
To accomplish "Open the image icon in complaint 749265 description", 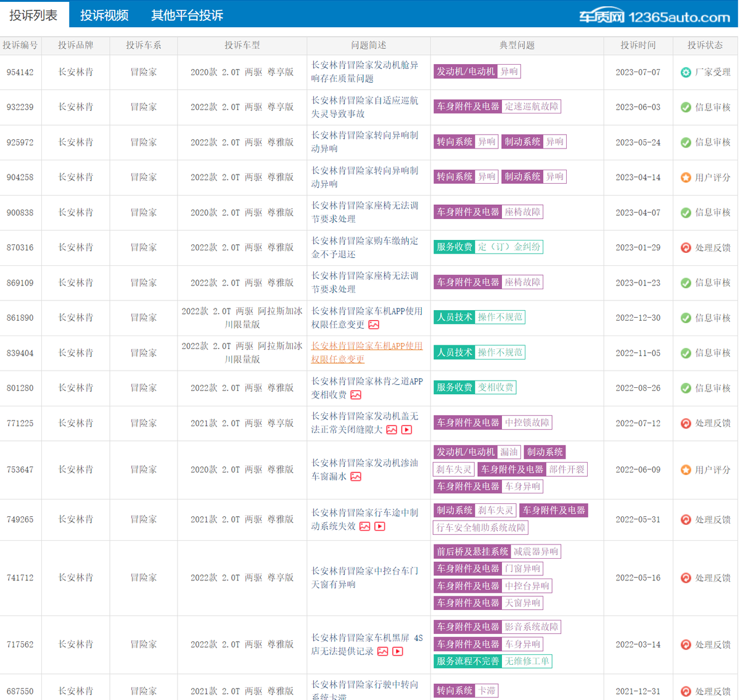I will (x=365, y=527).
